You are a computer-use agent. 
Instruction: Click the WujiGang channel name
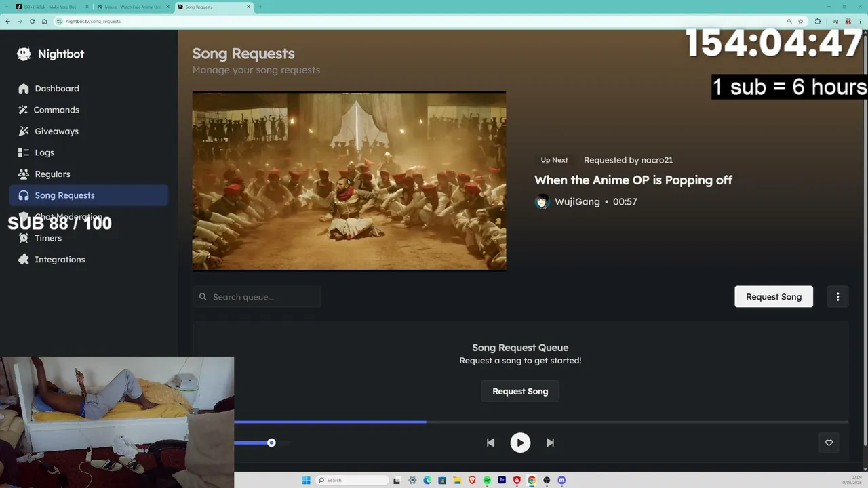point(577,202)
